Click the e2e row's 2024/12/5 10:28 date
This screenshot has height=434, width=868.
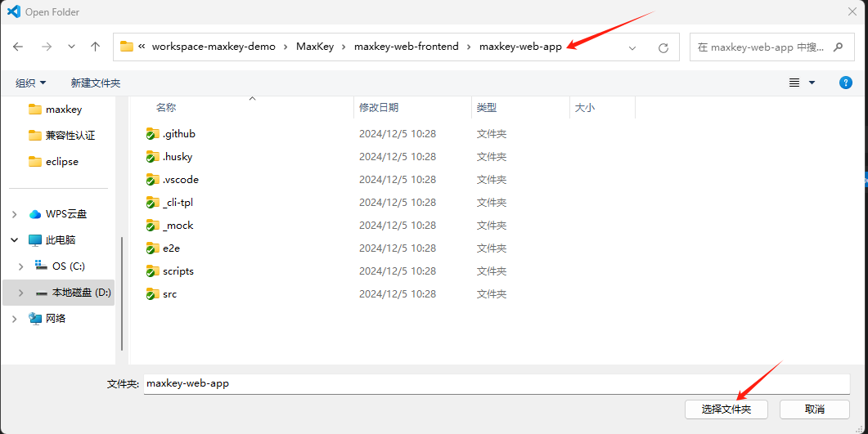tap(398, 248)
